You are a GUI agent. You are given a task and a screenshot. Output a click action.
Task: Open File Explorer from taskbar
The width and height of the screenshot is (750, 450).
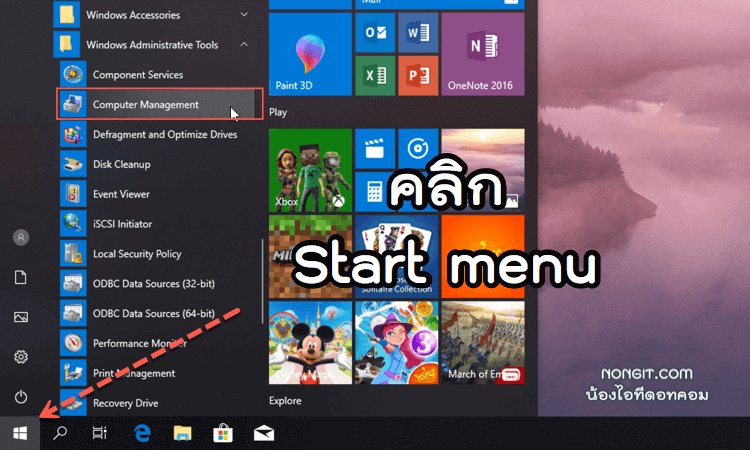(182, 433)
